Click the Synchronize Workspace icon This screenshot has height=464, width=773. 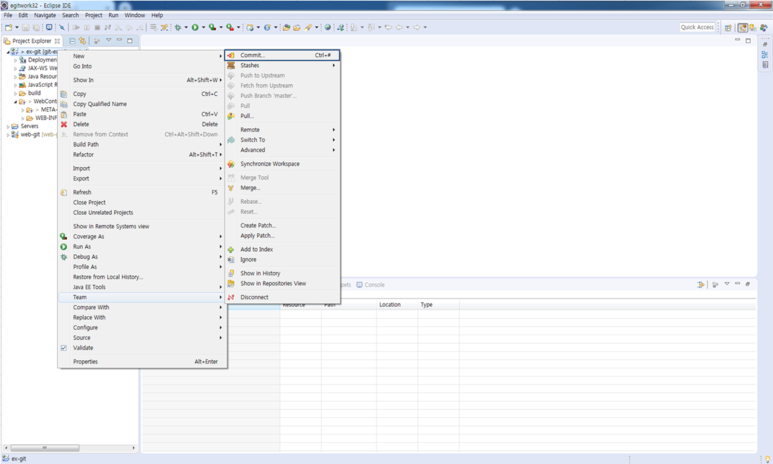click(231, 164)
